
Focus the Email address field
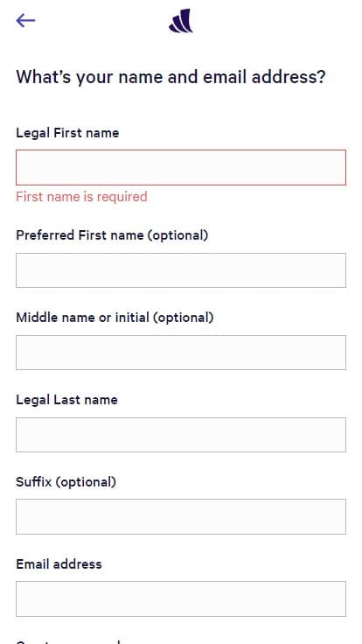[x=181, y=598]
